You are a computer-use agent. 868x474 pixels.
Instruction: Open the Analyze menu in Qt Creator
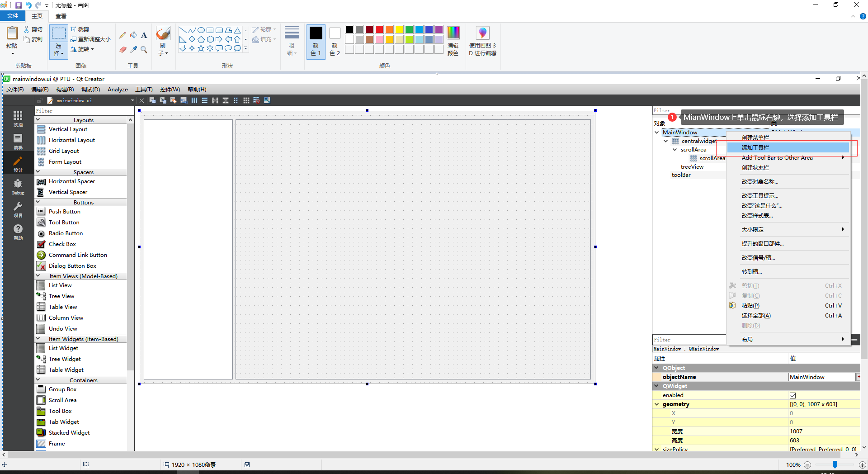118,90
